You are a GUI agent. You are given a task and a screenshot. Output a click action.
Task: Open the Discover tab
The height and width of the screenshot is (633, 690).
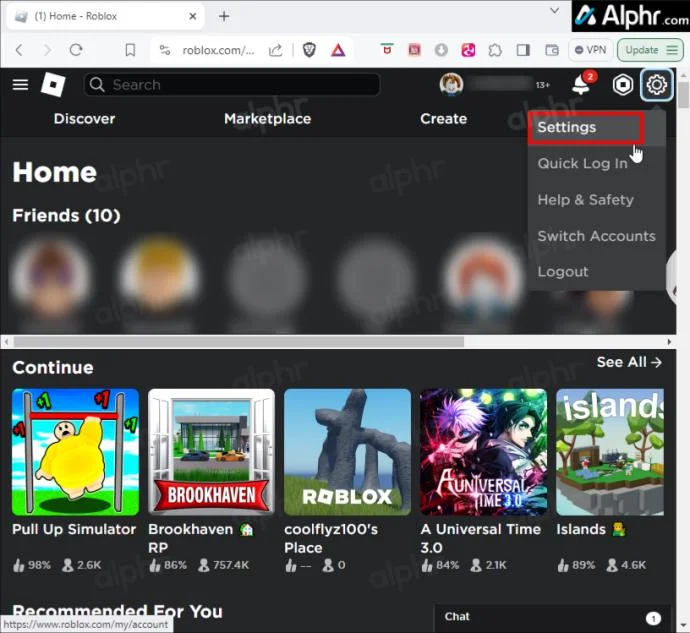[x=84, y=119]
